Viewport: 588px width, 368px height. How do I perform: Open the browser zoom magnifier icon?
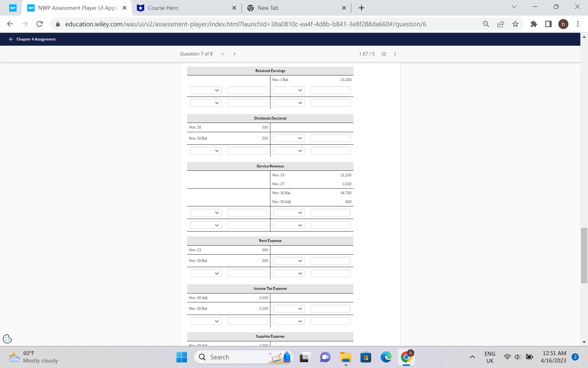click(486, 24)
